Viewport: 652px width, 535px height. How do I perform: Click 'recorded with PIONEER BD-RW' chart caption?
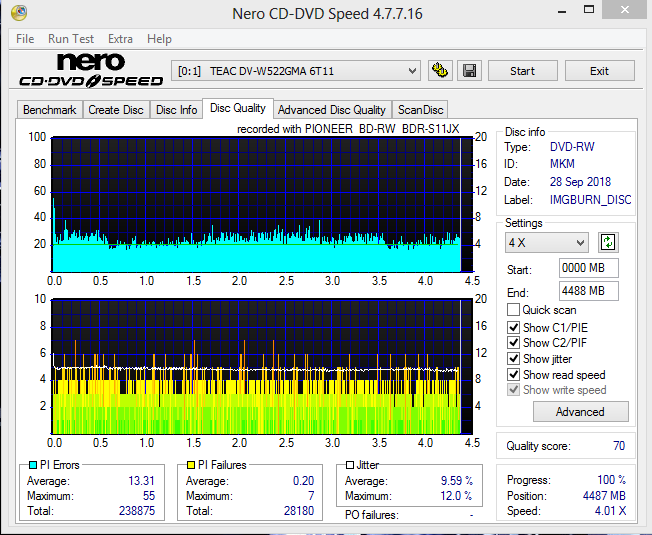tap(348, 129)
